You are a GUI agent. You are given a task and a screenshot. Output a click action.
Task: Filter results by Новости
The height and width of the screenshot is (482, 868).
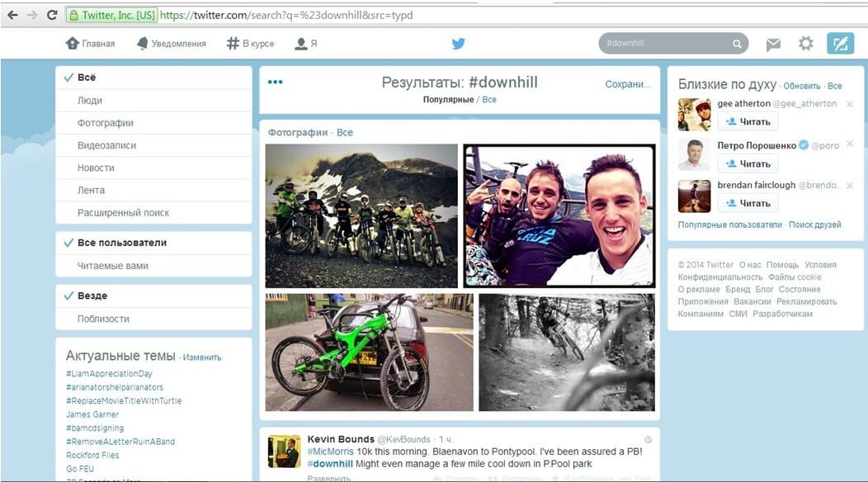tap(154, 168)
